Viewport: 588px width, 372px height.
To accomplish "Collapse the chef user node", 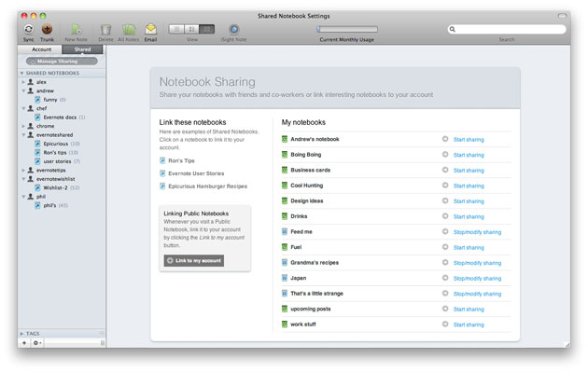I will [23, 108].
